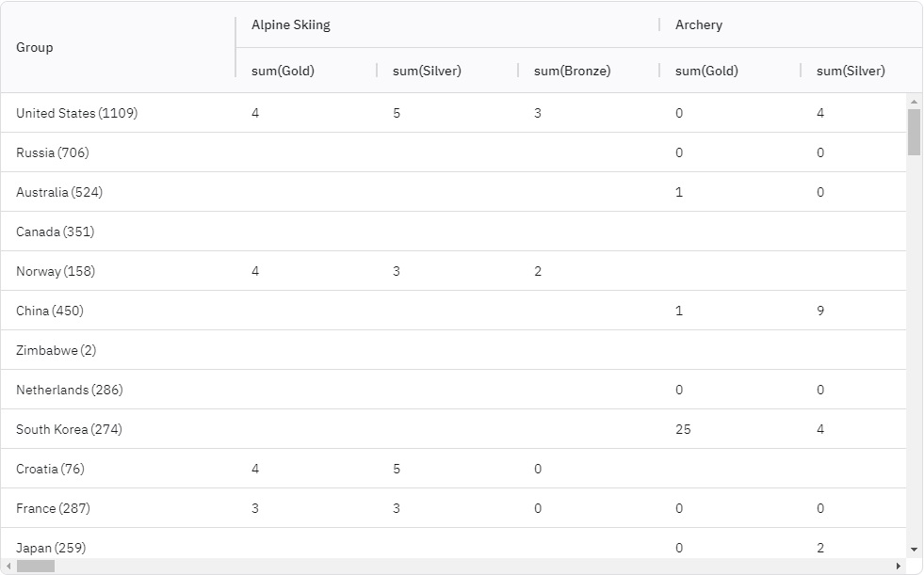Sort by sum(Gold) under Alpine Skiing
Screen dimensions: 924x575
[306, 71]
